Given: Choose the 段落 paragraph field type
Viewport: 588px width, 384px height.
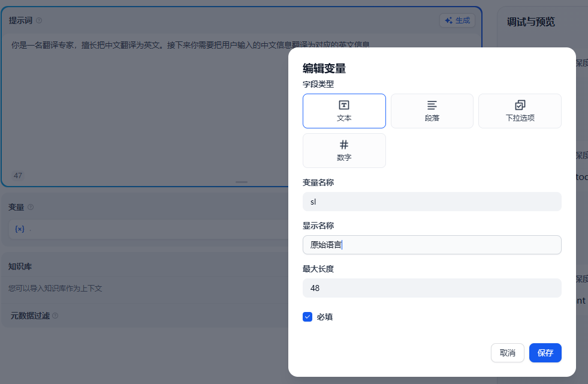Looking at the screenshot, I should [432, 111].
